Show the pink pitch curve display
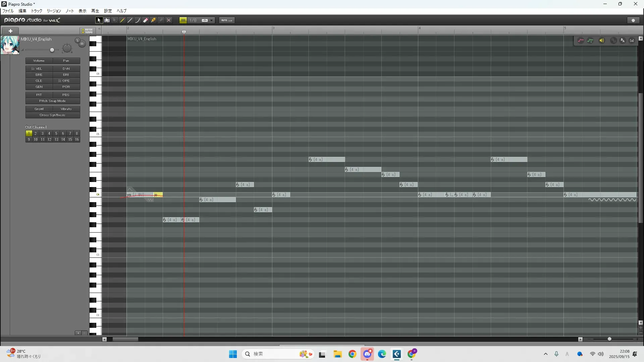The width and height of the screenshot is (644, 362). [581, 41]
